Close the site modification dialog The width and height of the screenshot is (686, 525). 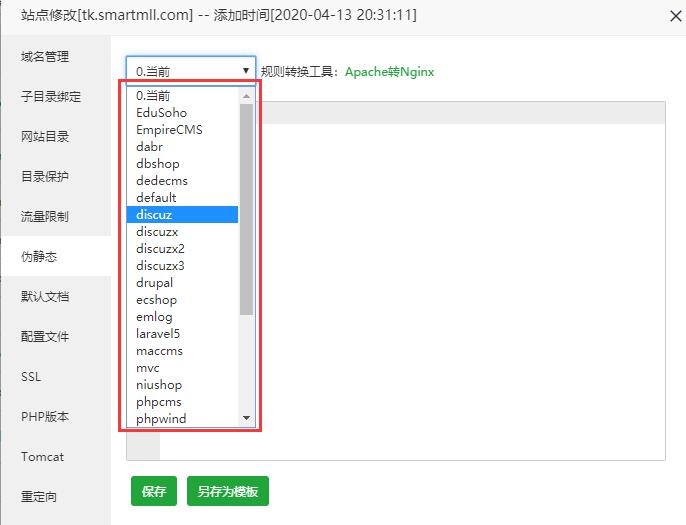click(668, 15)
